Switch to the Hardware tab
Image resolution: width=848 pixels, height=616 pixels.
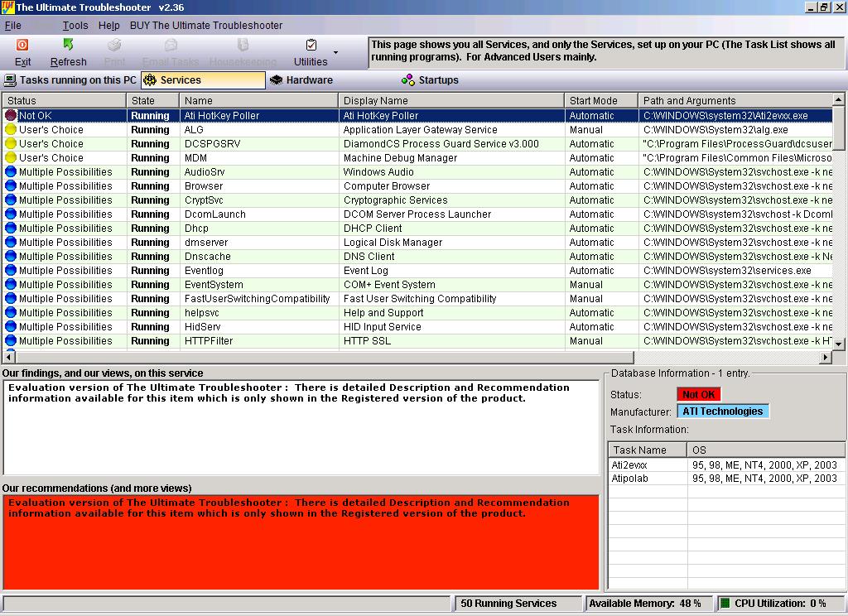[x=301, y=80]
